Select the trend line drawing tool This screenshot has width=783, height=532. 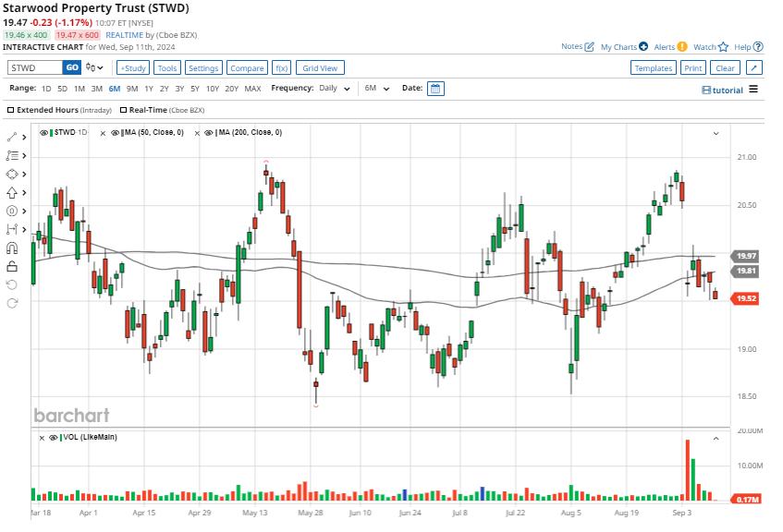pos(12,137)
